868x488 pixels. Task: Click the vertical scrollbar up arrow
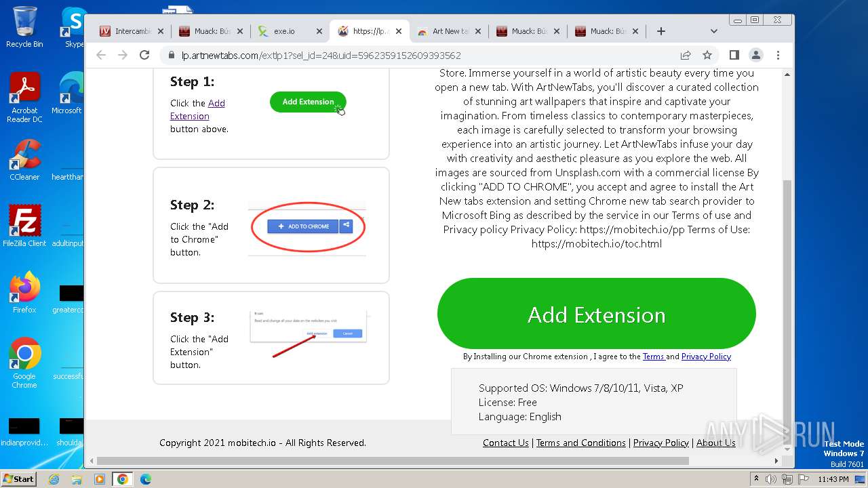(x=787, y=74)
